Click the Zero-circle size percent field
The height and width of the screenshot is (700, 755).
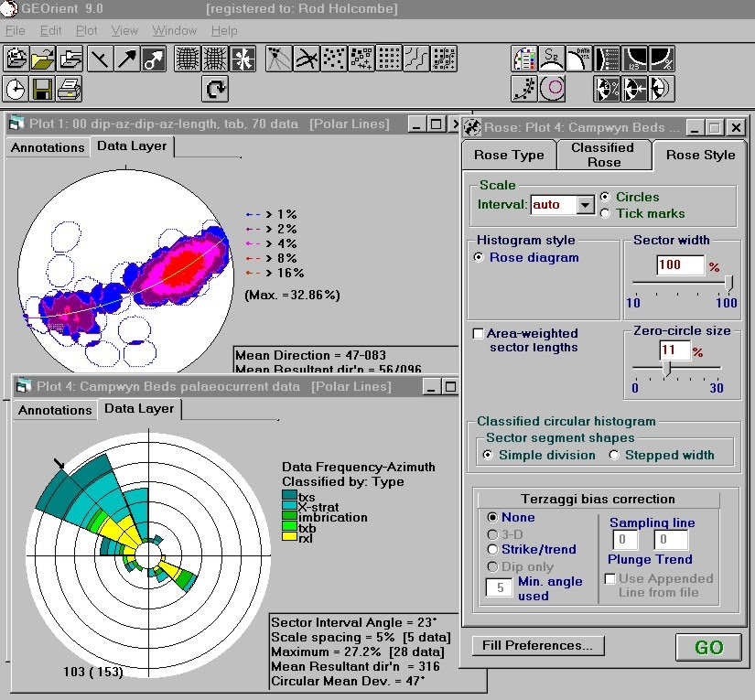[675, 350]
